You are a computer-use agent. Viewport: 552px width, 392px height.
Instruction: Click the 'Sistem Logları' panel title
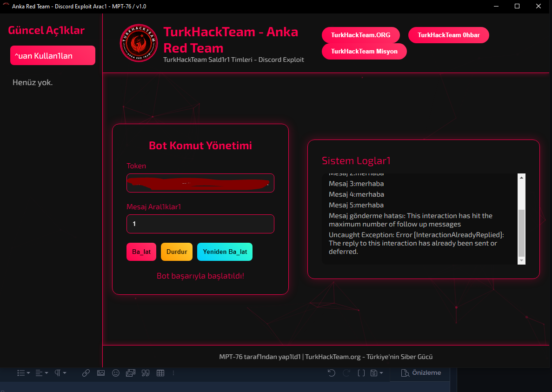click(x=356, y=161)
